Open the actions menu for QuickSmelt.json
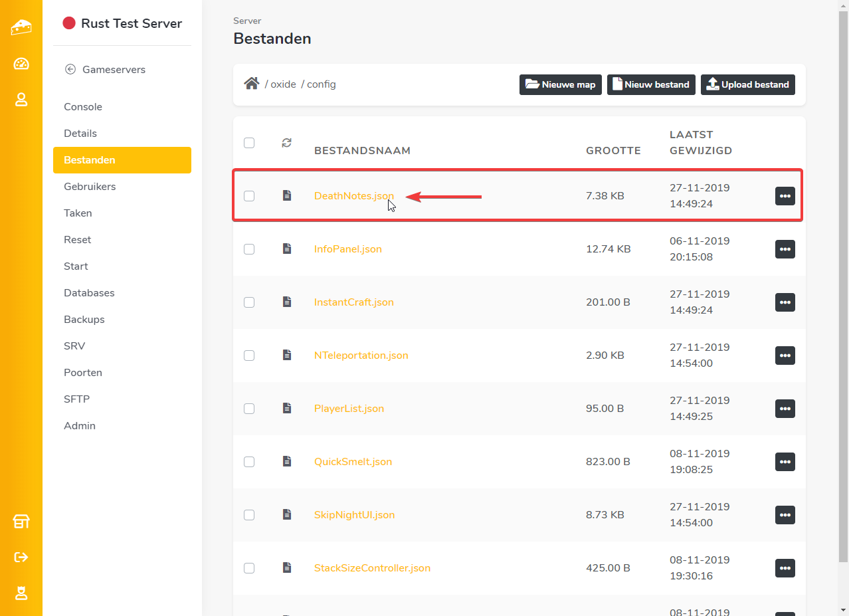 [x=785, y=462]
